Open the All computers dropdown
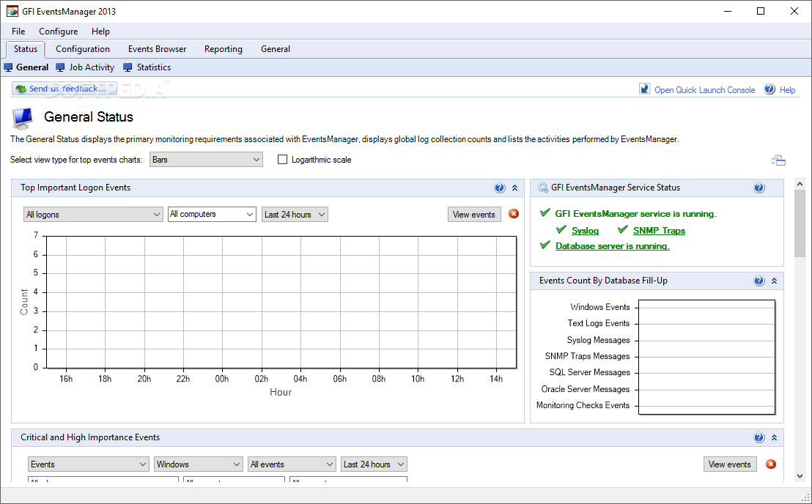The width and height of the screenshot is (812, 504). 212,214
